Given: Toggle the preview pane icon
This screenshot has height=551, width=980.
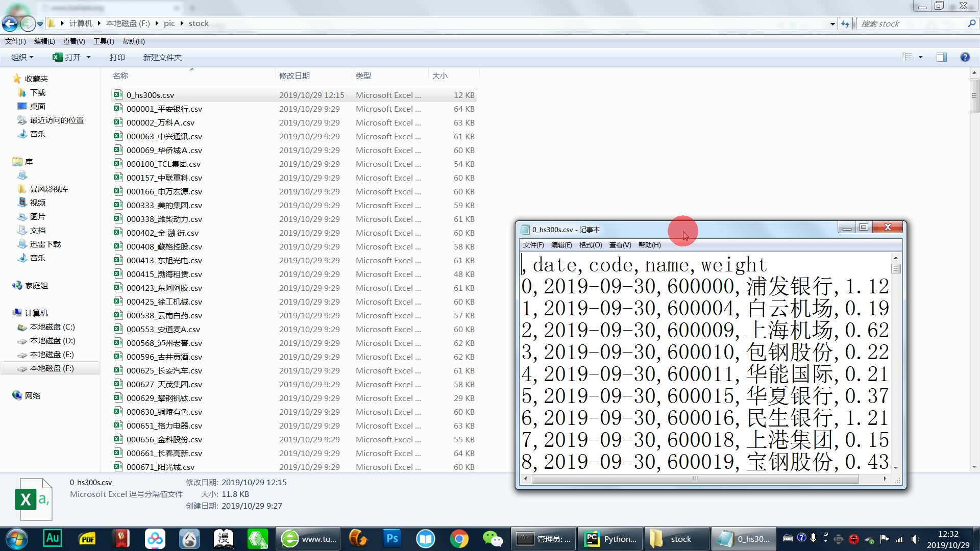Looking at the screenshot, I should click(x=942, y=57).
